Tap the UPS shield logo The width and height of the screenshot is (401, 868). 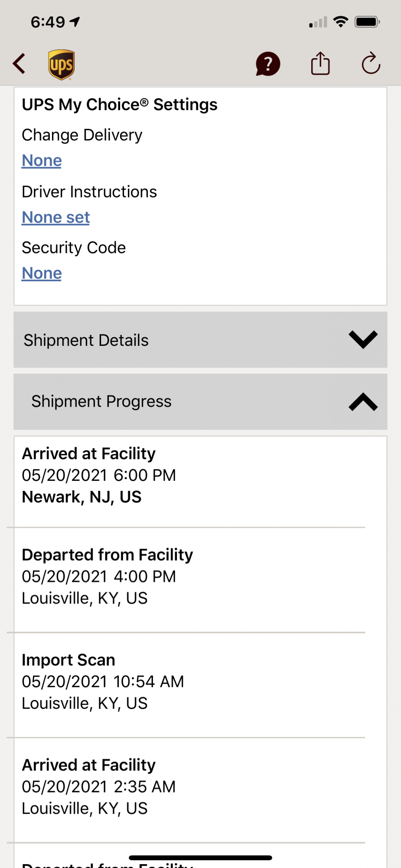[x=61, y=65]
